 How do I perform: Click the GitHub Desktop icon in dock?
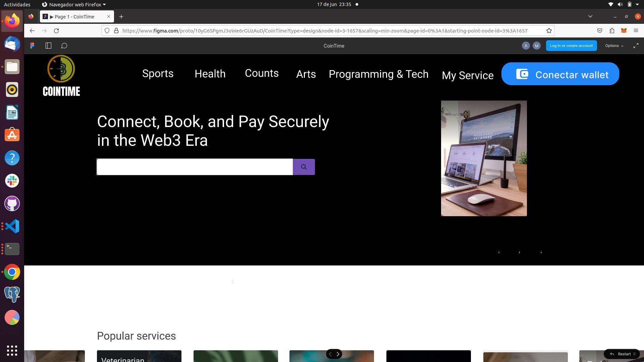(12, 204)
